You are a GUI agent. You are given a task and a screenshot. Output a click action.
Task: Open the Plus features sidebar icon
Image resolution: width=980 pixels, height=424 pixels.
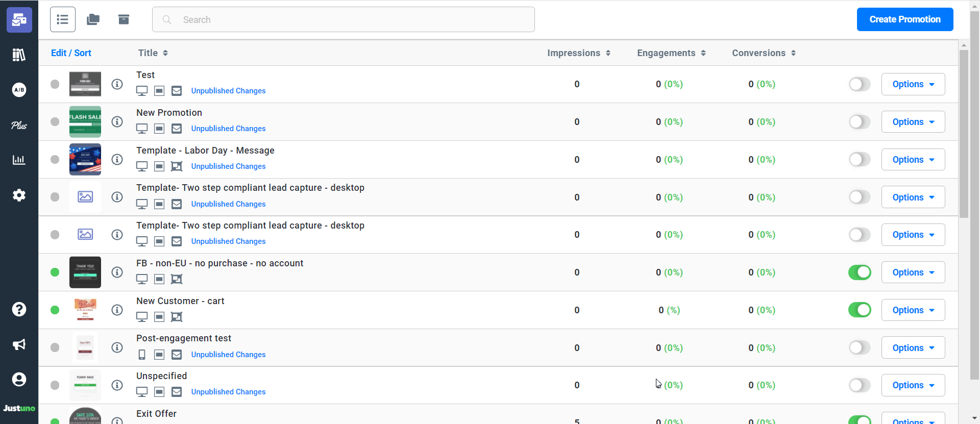(x=19, y=125)
